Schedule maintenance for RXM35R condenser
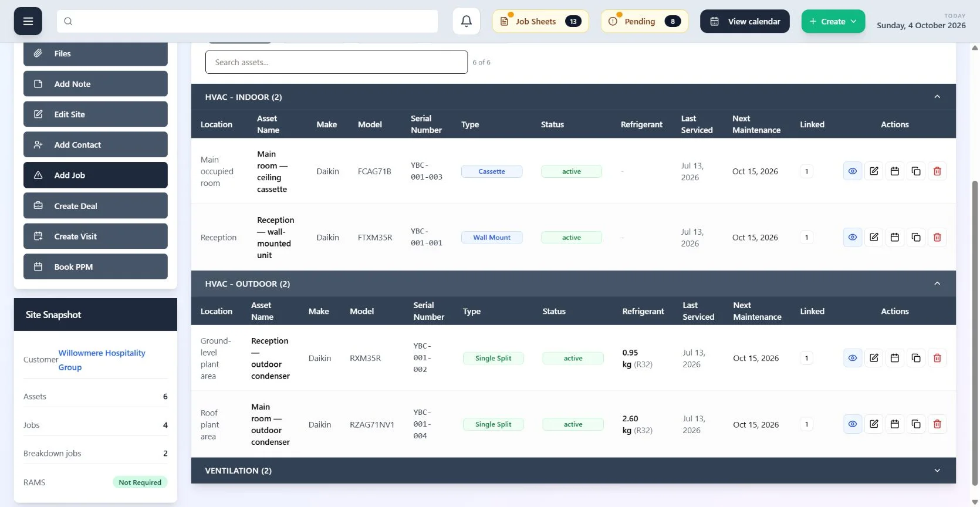 [895, 358]
